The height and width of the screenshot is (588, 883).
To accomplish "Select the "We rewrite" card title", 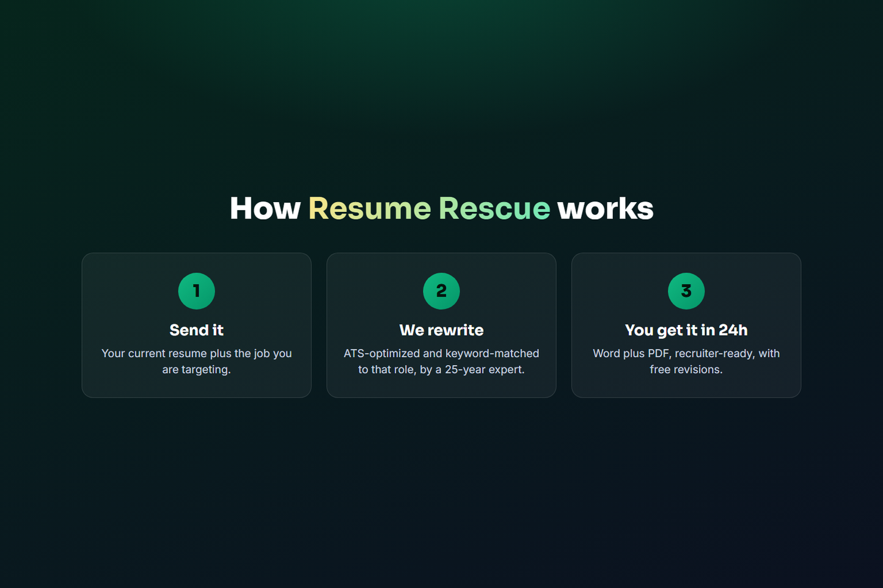I will click(441, 330).
